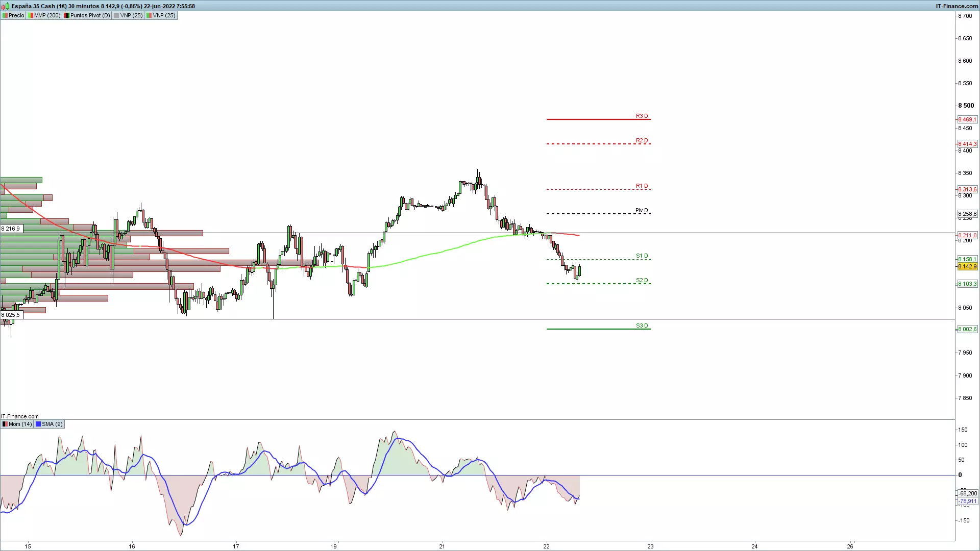Click the 8 158,1 price tag
Screen dimensions: 980x551
967,259
